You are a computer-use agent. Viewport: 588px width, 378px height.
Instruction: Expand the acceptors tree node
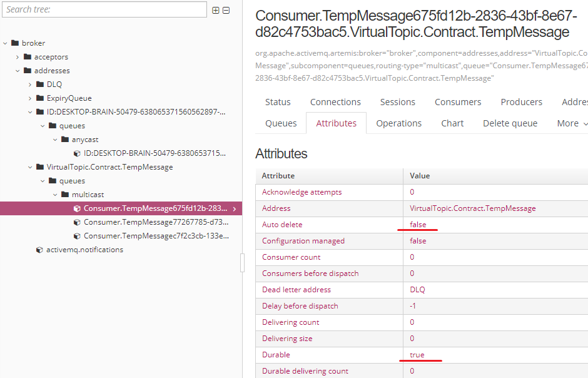(x=17, y=56)
